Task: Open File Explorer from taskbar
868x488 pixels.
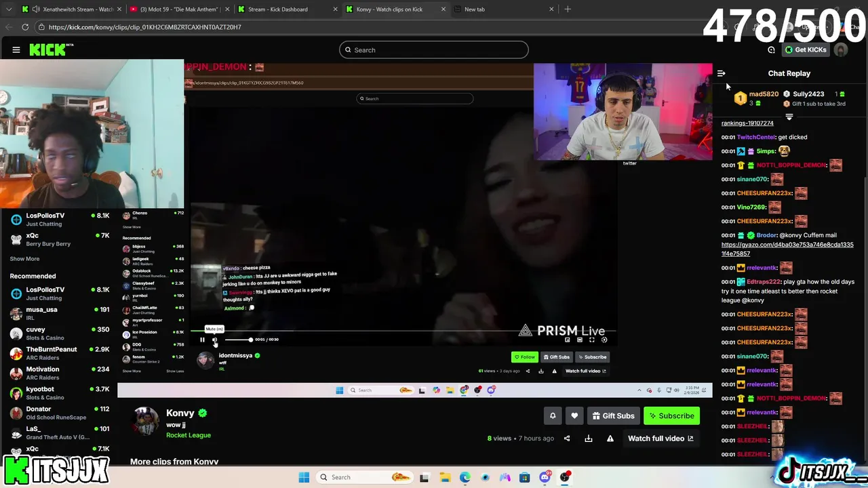Action: pyautogui.click(x=444, y=477)
